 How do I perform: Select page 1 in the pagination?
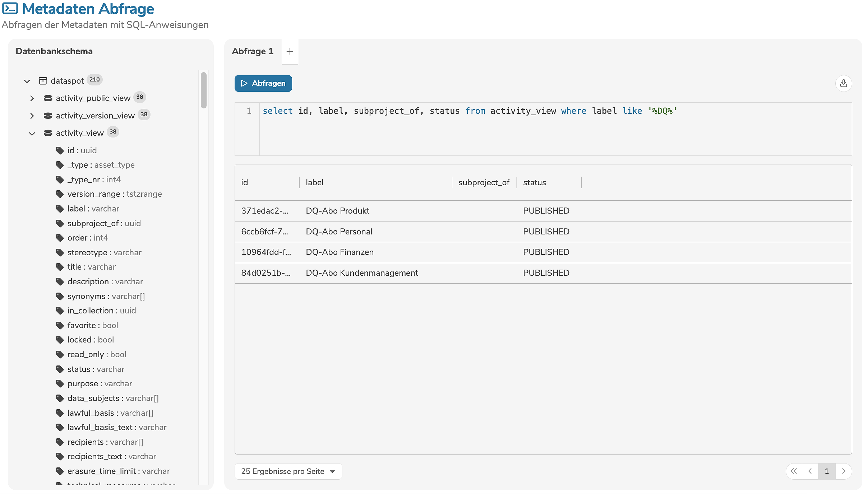pos(827,471)
